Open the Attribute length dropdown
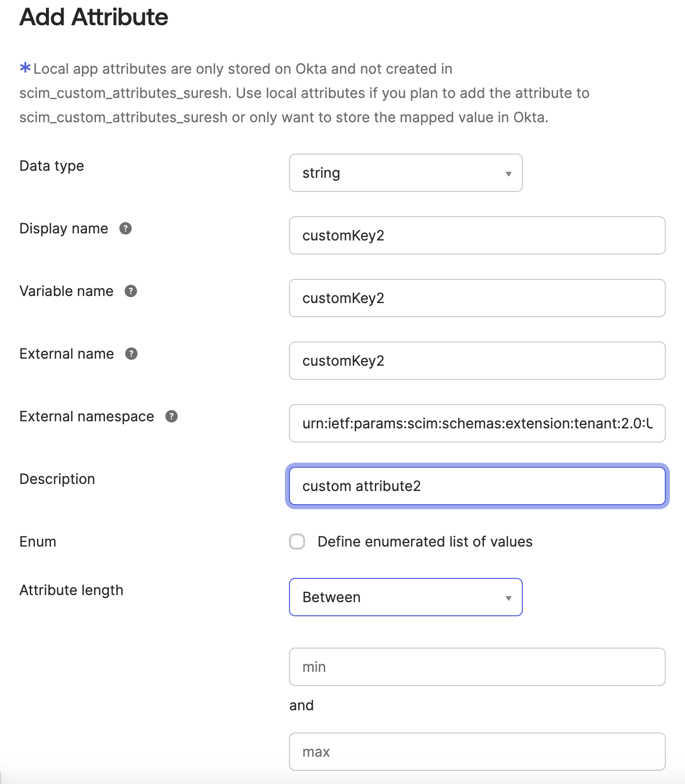The width and height of the screenshot is (685, 784). tap(405, 597)
